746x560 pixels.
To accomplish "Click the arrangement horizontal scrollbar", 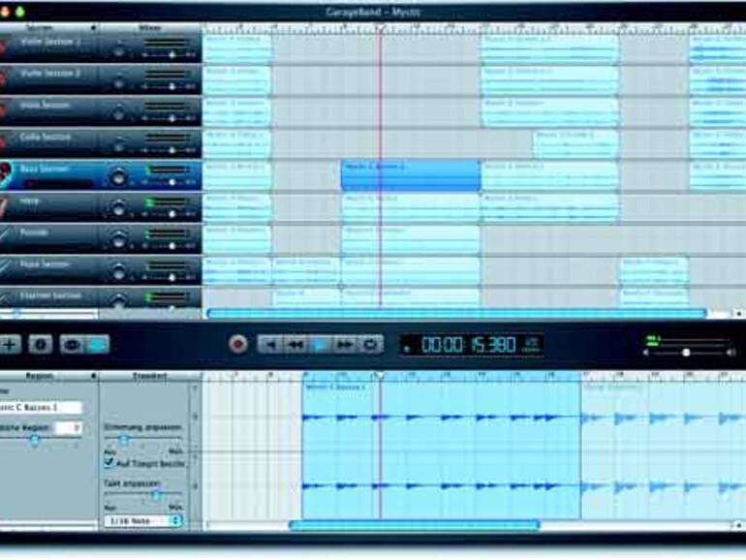I will (x=456, y=313).
